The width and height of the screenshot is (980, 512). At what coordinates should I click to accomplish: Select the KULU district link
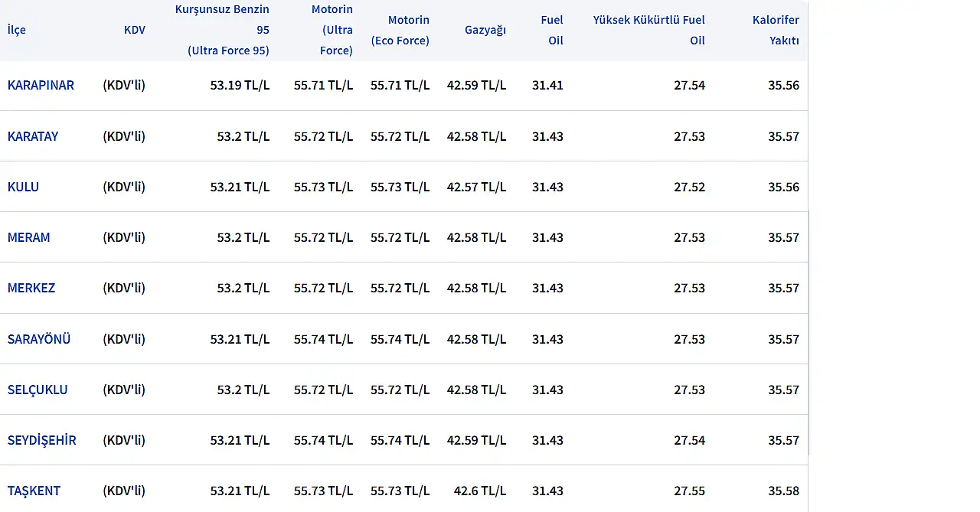[23, 187]
